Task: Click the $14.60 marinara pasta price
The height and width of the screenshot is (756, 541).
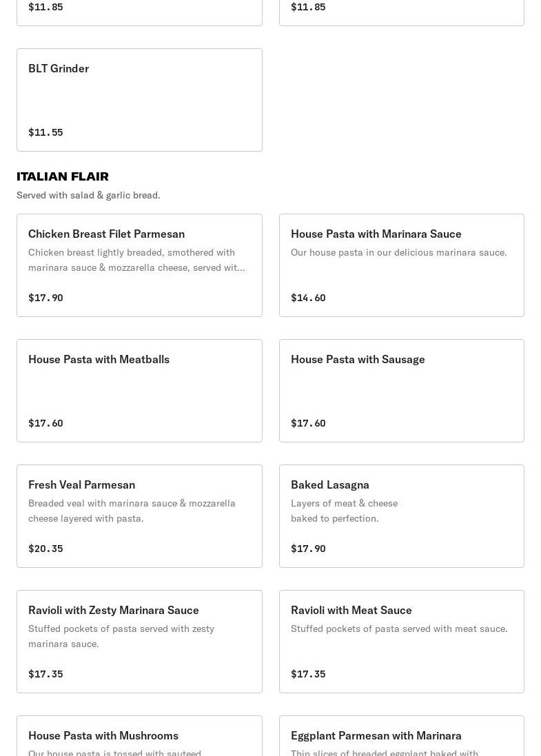Action: 308,298
